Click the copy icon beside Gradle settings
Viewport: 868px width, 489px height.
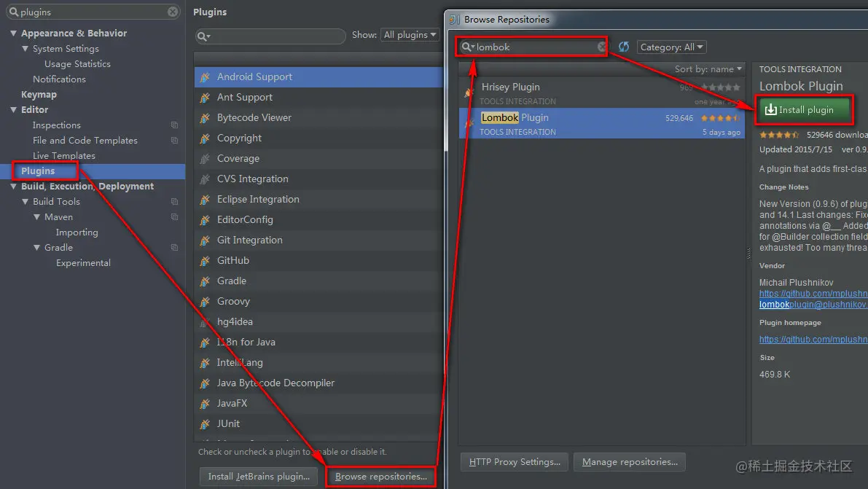tap(174, 248)
